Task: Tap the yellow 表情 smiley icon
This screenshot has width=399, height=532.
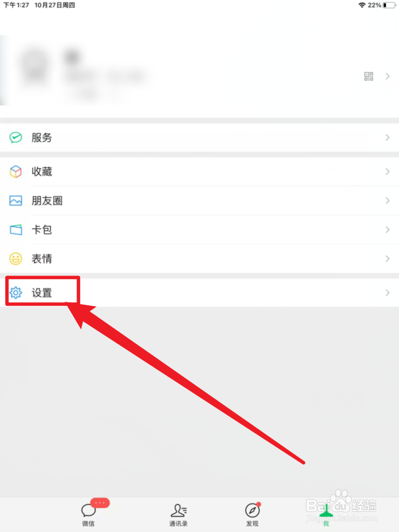Action: tap(16, 259)
